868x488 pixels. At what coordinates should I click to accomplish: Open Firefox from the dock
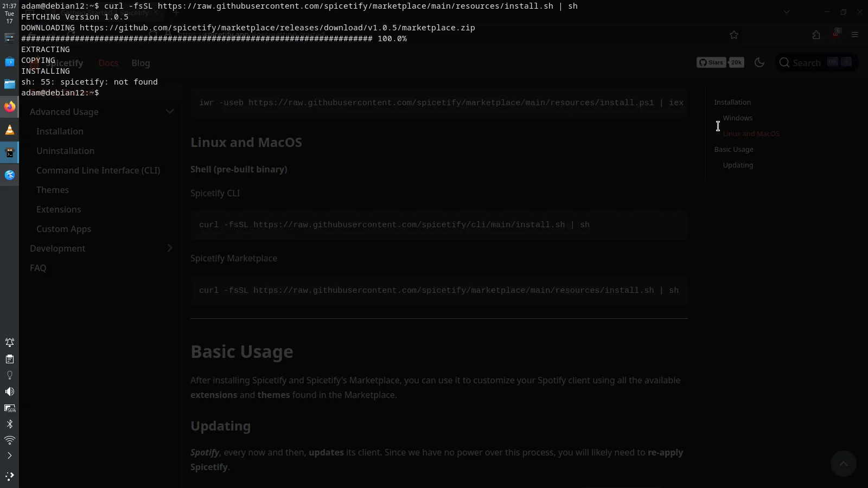click(9, 107)
